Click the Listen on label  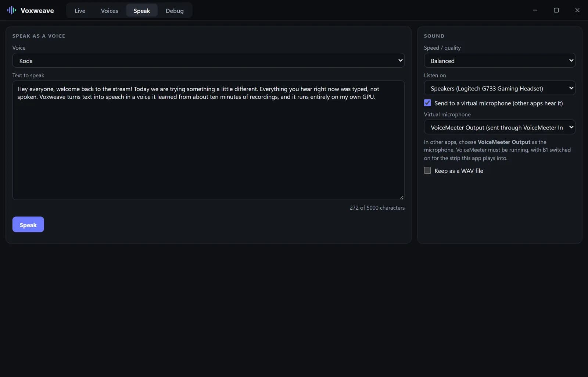(435, 75)
